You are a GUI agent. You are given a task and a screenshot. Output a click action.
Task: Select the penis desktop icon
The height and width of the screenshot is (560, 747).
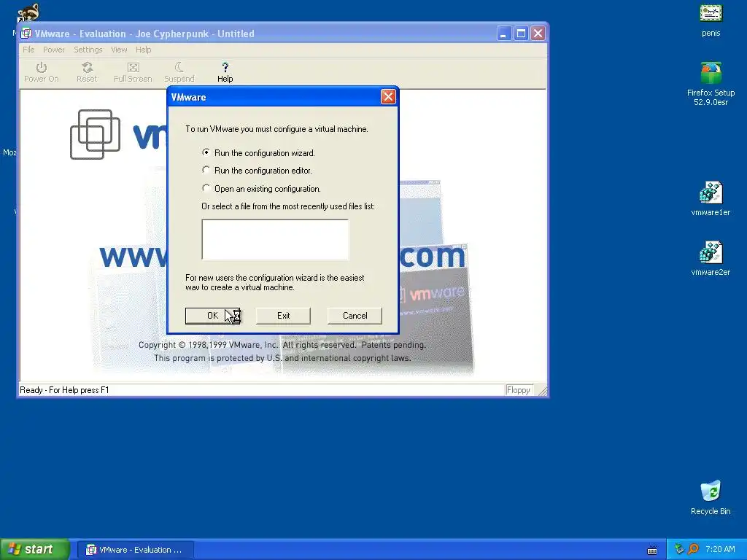tap(711, 20)
